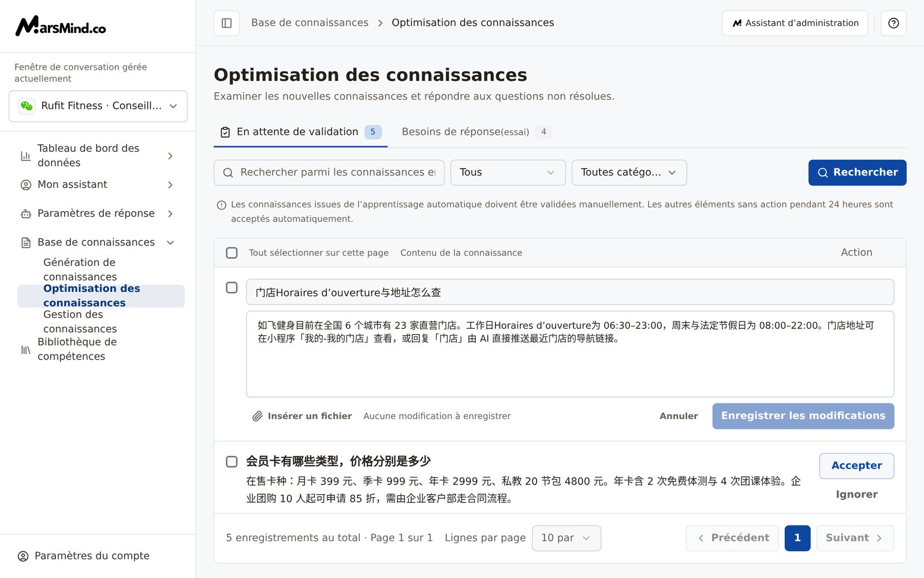Click the Horaires d'ouverture title field
This screenshot has height=578, width=924.
click(570, 292)
